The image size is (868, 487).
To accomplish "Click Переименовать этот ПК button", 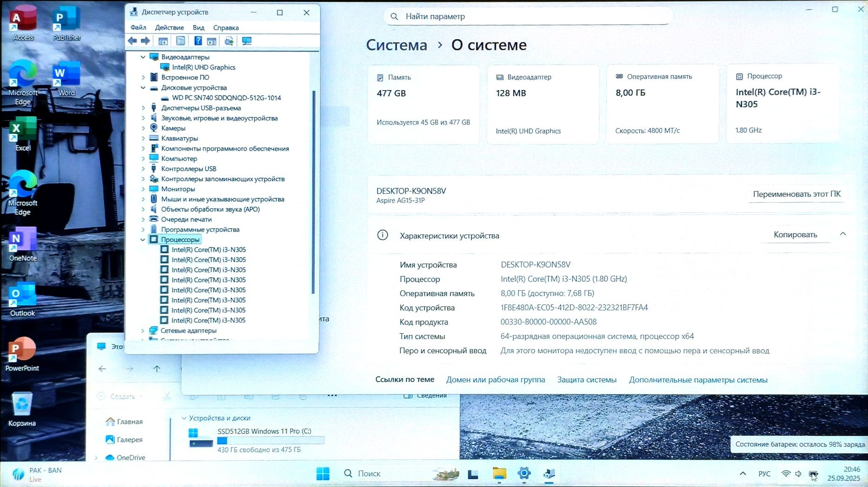I will 796,194.
